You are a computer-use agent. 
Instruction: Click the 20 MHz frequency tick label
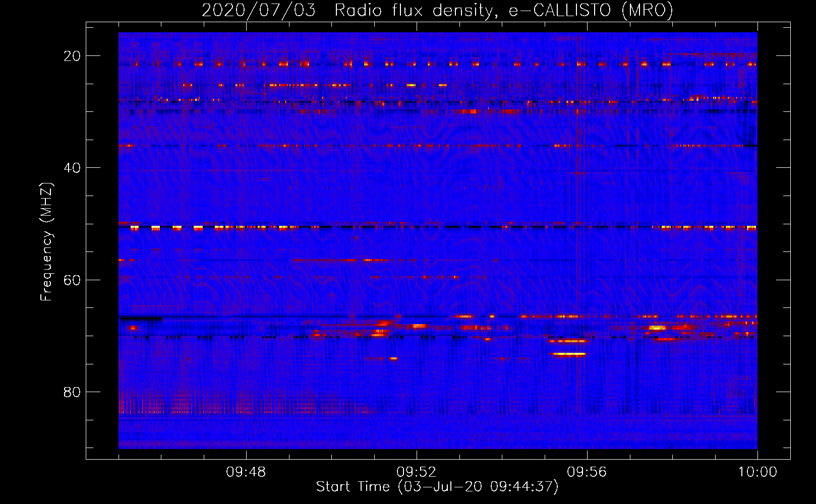[72, 56]
